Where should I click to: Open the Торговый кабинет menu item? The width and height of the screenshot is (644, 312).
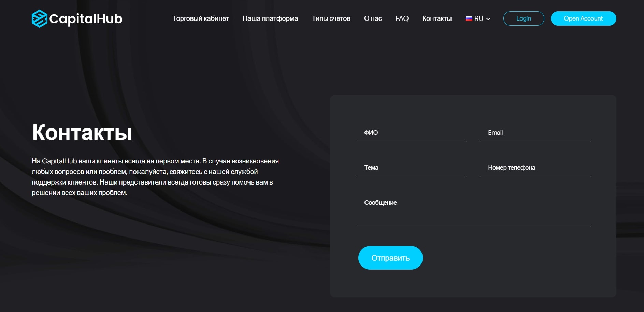tap(201, 18)
